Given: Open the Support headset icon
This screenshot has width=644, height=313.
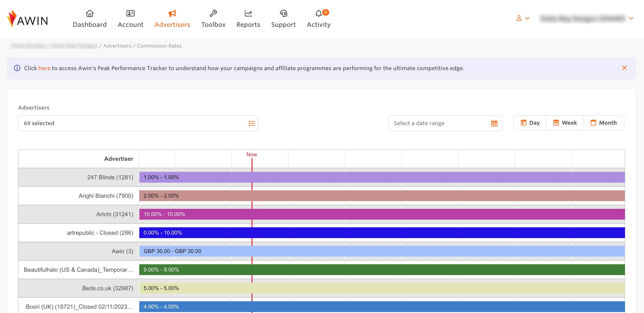Looking at the screenshot, I should pos(284,13).
